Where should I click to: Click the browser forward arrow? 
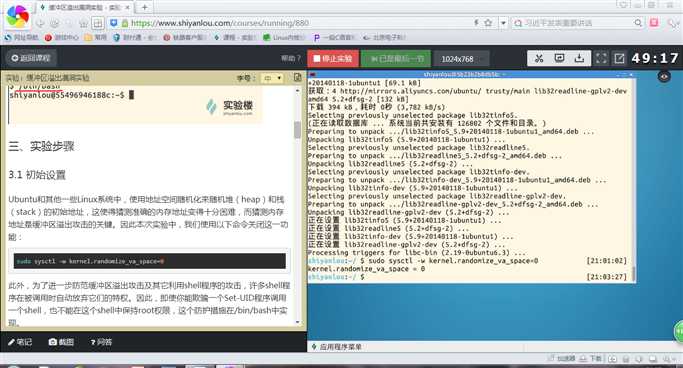[54, 23]
